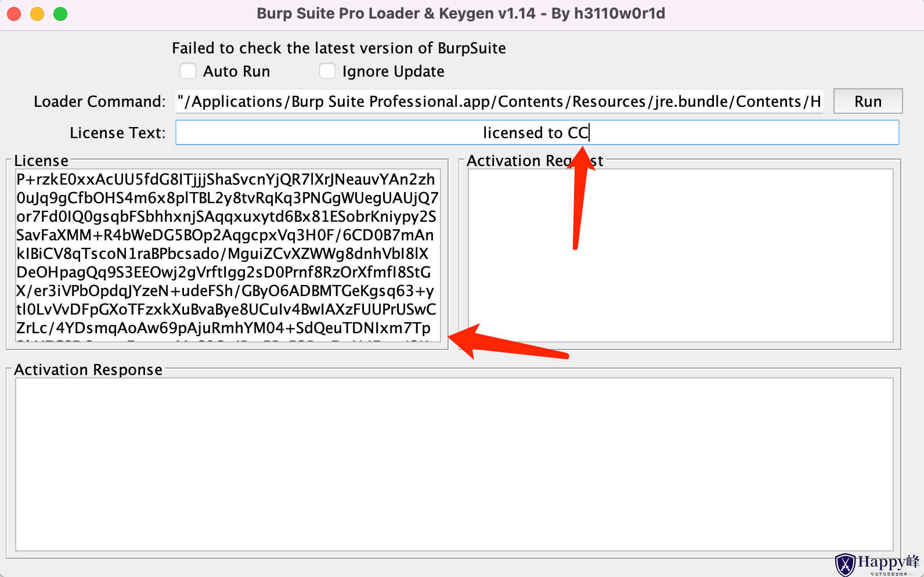Click license line starting 'ZrLc/4YDsmqAo'

223,328
